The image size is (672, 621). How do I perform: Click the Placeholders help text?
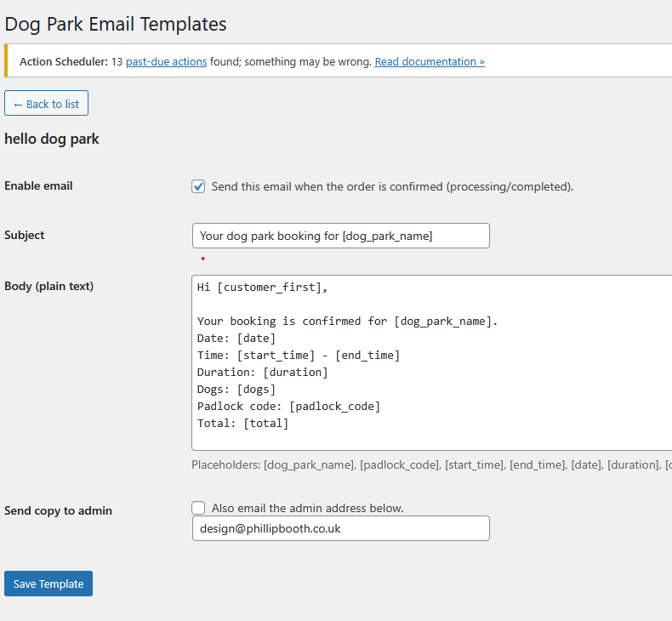pos(431,465)
